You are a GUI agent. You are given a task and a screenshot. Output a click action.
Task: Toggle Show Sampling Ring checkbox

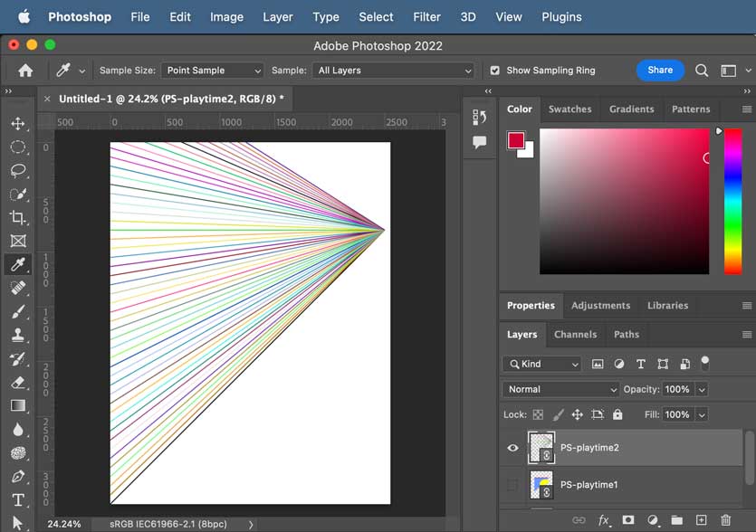tap(494, 71)
